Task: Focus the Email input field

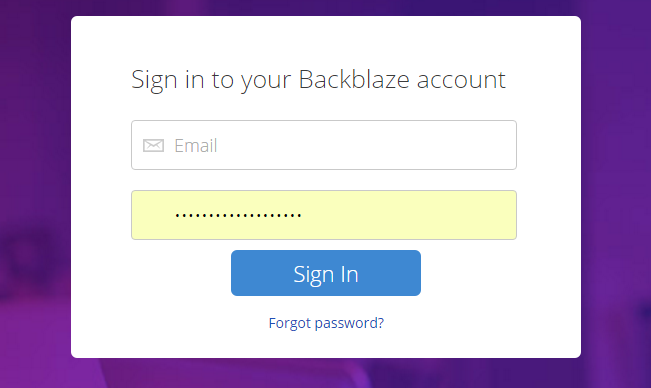Action: [324, 145]
